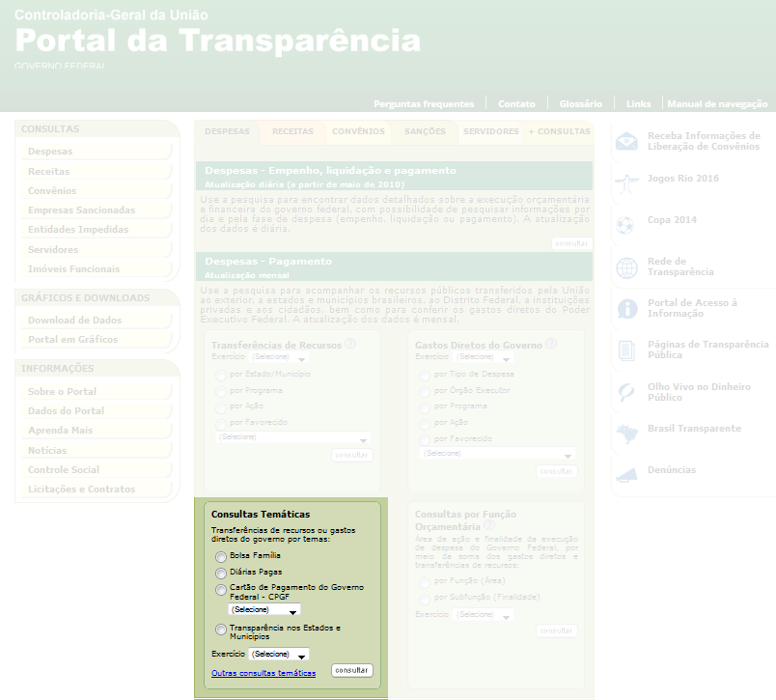
Task: Open Receba Informações de Liberação de Convênios envelope icon
Action: point(625,142)
